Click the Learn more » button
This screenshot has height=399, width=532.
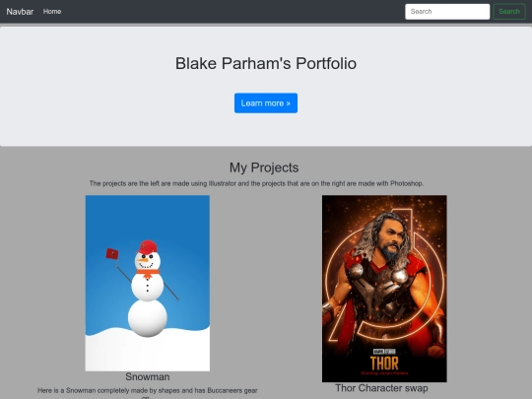(x=266, y=103)
